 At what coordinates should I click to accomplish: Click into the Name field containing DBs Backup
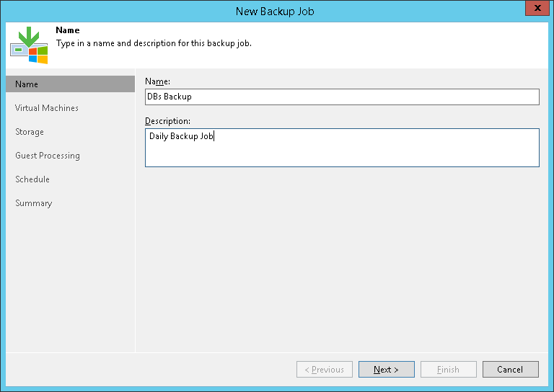point(342,97)
